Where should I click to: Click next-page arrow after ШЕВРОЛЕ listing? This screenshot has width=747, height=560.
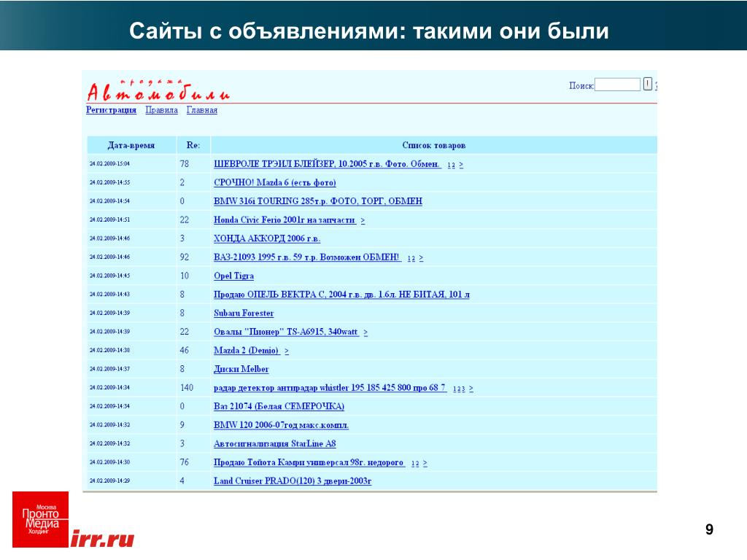461,165
